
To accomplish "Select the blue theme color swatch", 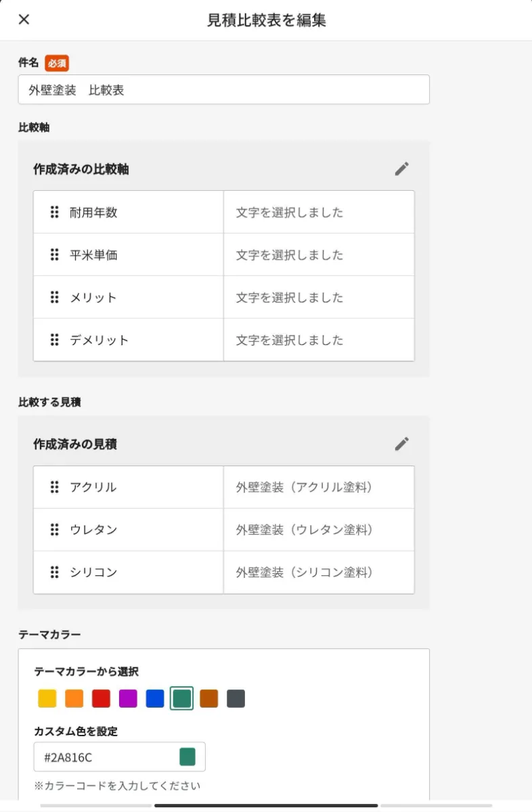I will point(155,698).
